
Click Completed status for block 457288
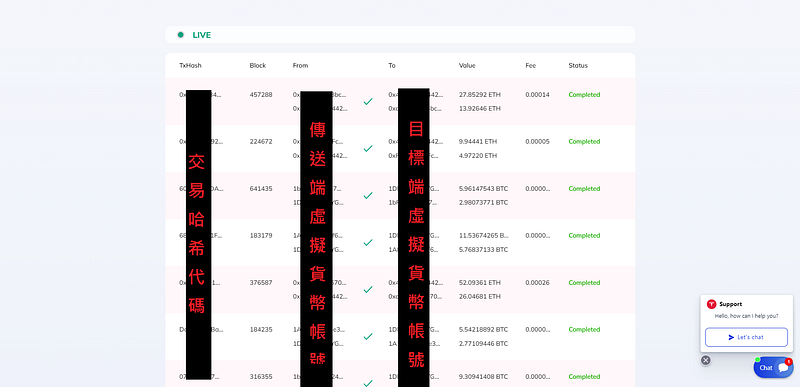pyautogui.click(x=584, y=94)
